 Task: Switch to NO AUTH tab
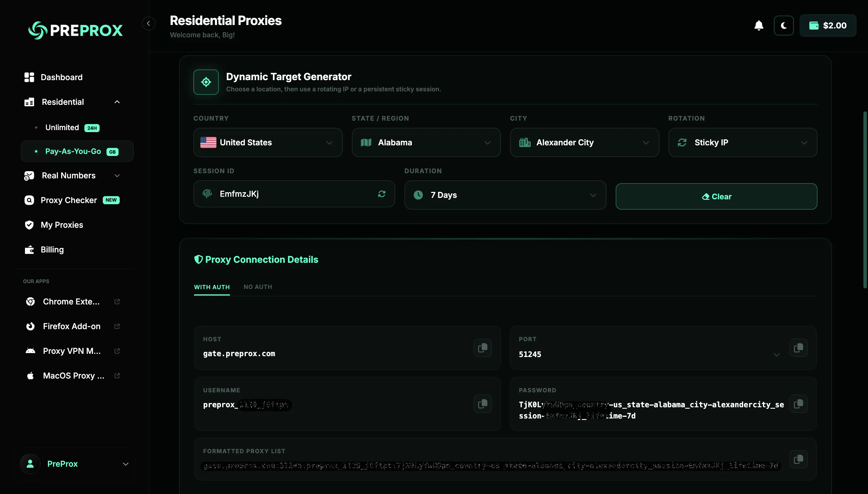pyautogui.click(x=258, y=287)
